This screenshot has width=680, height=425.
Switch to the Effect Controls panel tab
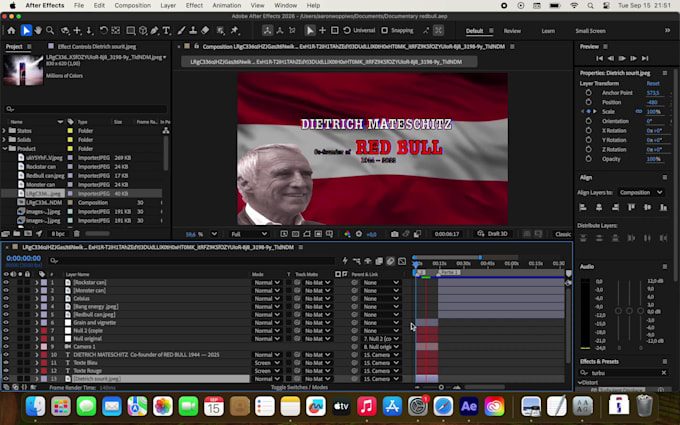(x=97, y=46)
